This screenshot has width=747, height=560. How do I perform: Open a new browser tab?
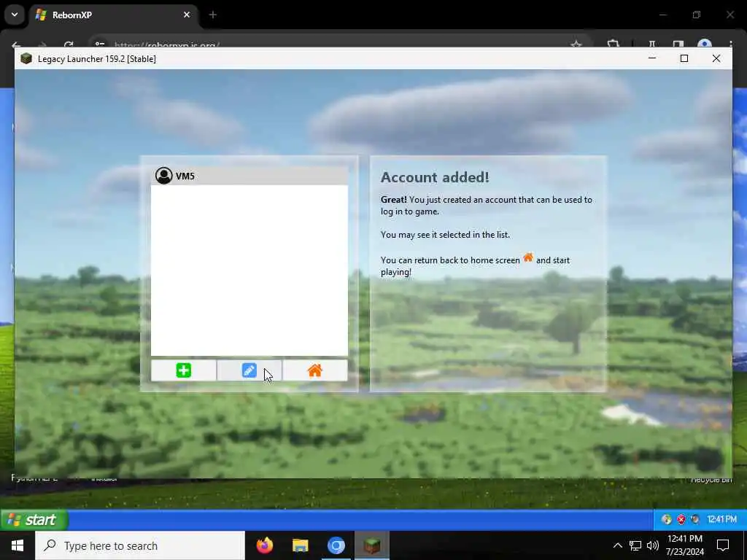coord(213,15)
